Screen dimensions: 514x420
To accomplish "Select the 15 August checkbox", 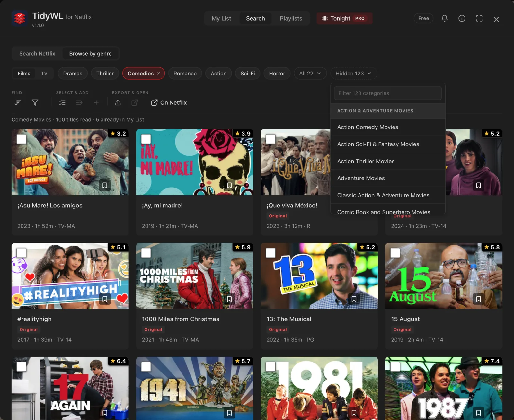I will pos(395,253).
